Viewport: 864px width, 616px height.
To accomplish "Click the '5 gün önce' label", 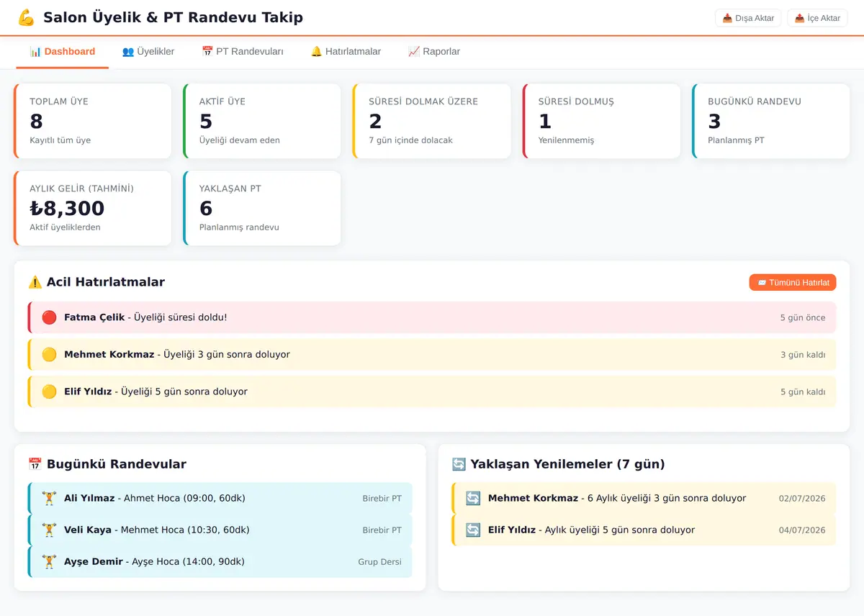I will (803, 317).
